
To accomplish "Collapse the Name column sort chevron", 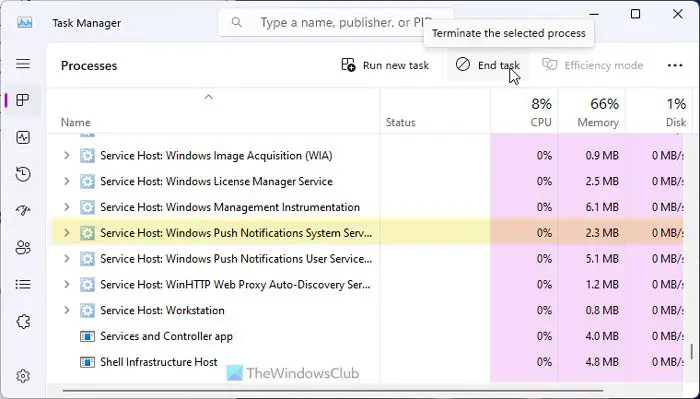I will click(208, 97).
